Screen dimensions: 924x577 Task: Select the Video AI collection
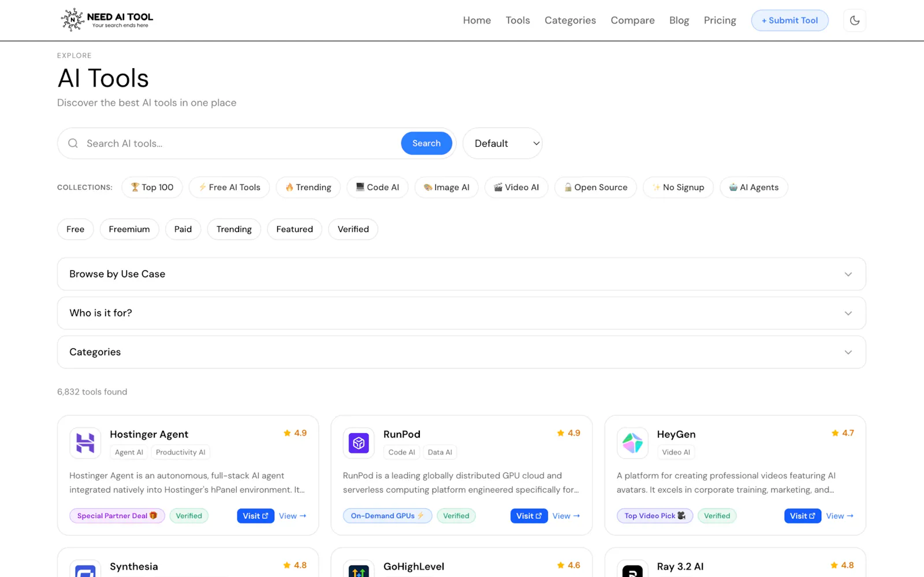(x=516, y=187)
